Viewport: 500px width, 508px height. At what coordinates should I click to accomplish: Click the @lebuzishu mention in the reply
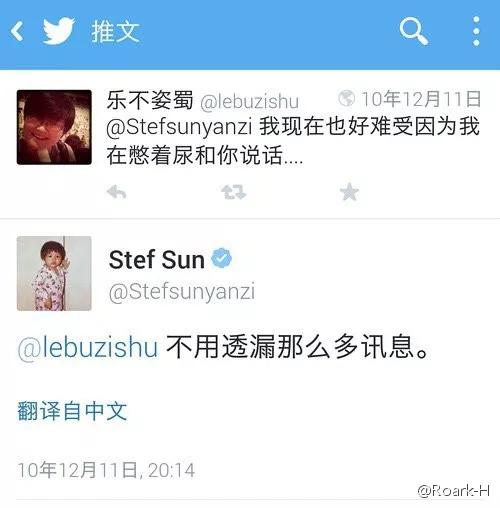(88, 347)
